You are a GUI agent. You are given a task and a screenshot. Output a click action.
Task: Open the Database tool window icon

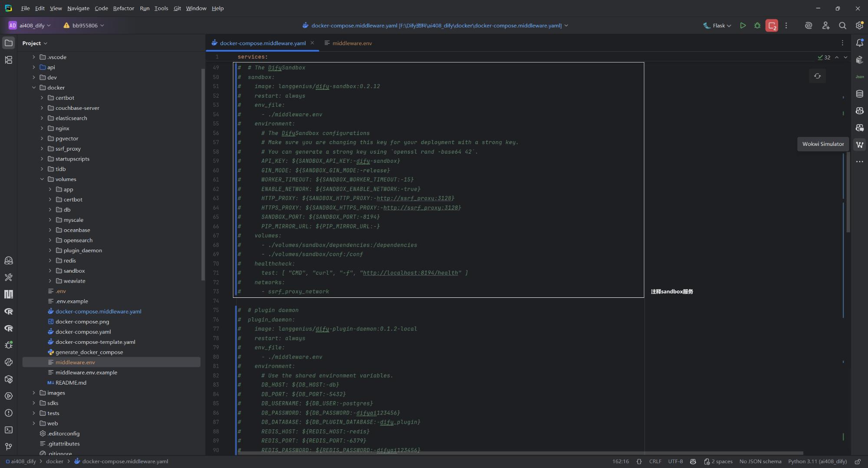click(859, 94)
